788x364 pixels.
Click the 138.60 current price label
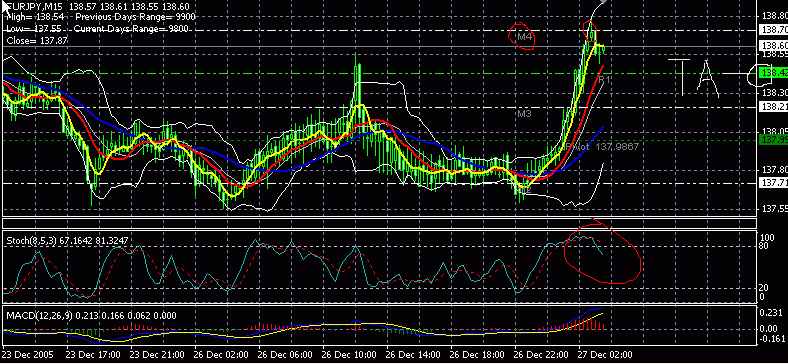[x=773, y=45]
